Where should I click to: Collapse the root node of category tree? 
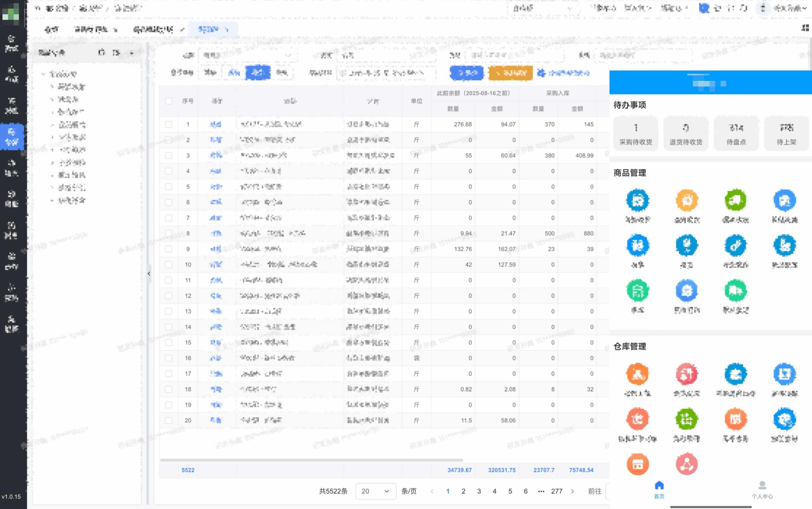coord(43,74)
